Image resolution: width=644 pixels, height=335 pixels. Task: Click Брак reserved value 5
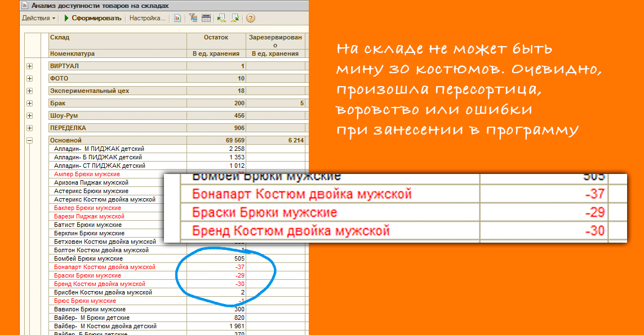pos(302,103)
